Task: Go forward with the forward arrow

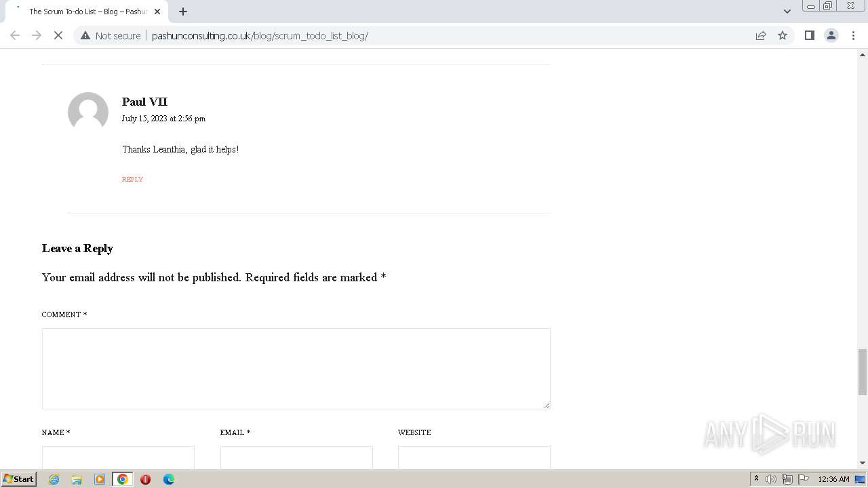Action: pyautogui.click(x=37, y=35)
